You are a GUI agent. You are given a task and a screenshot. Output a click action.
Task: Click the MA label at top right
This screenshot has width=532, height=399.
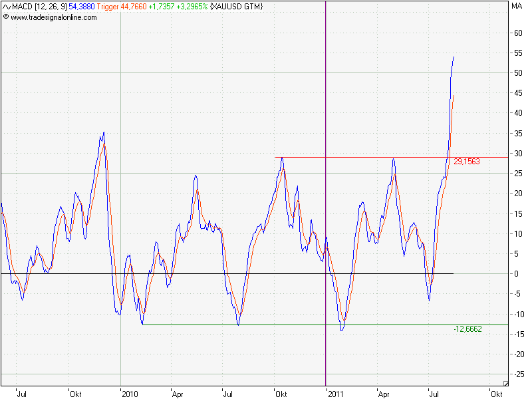[x=517, y=7]
